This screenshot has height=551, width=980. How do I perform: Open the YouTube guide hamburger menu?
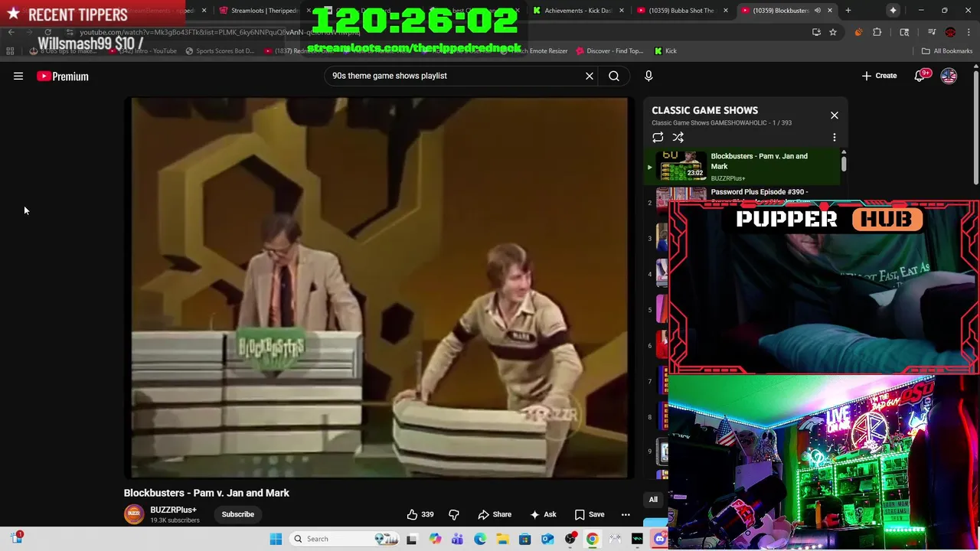(18, 76)
